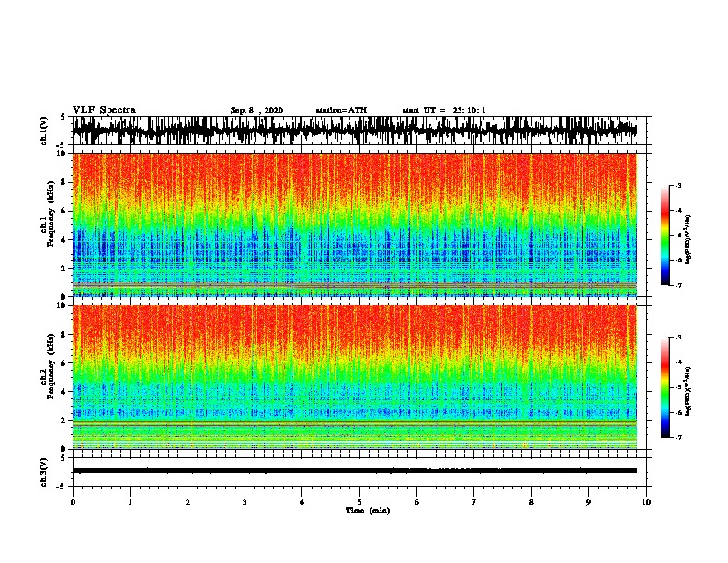Select the date label "Sep. 8 , 2020"
This screenshot has height=563, width=728.
click(x=256, y=110)
